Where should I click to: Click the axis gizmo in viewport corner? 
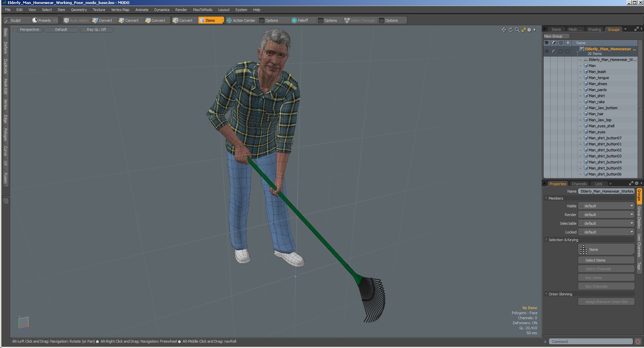pyautogui.click(x=23, y=323)
